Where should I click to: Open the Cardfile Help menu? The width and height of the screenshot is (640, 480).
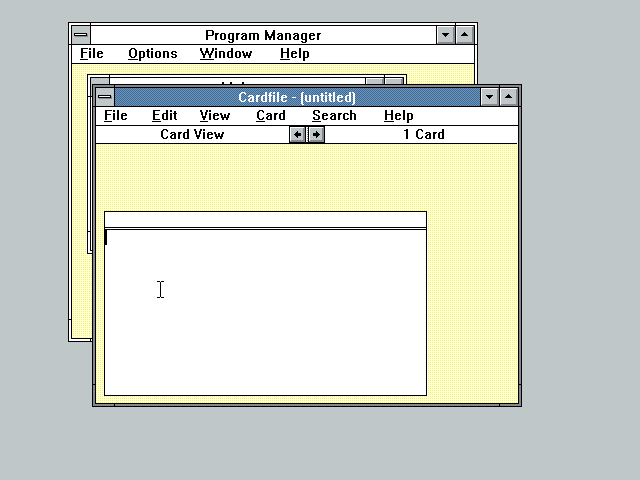[x=398, y=116]
